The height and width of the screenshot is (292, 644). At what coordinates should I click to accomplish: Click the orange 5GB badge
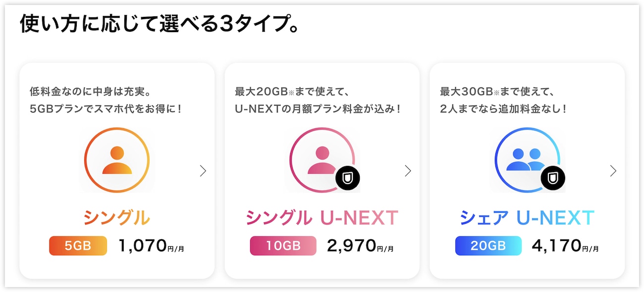tap(78, 245)
